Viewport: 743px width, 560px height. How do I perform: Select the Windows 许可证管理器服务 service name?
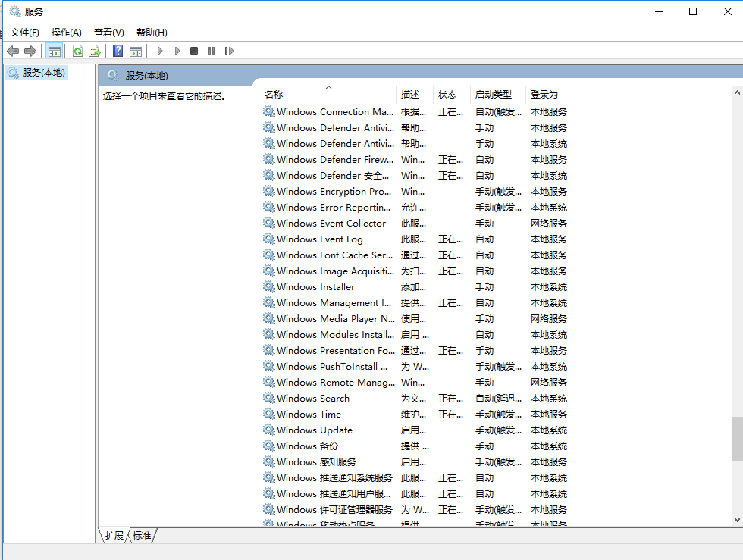coord(334,510)
